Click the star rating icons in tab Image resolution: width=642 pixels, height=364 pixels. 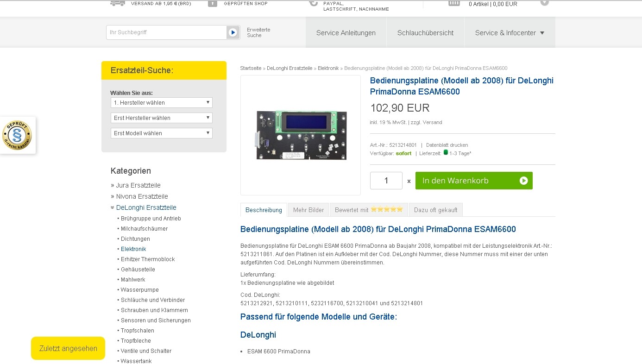387,210
